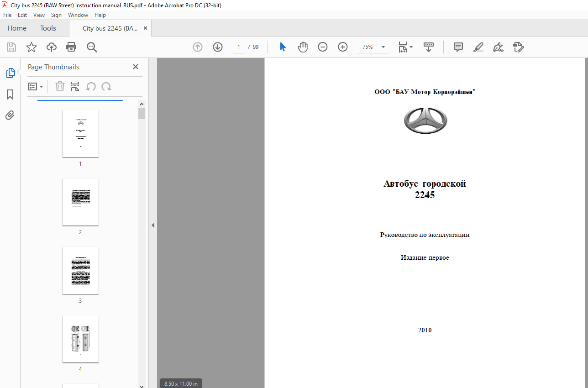Click the page number input field
Viewport: 588px width, 388px height.
click(x=239, y=47)
